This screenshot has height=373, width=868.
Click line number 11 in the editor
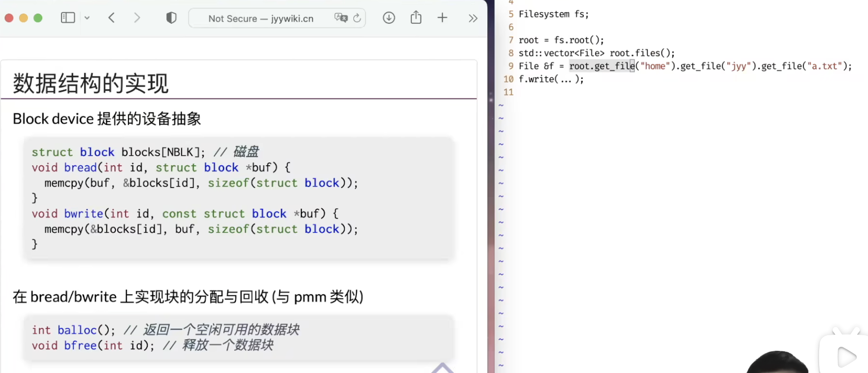[509, 92]
